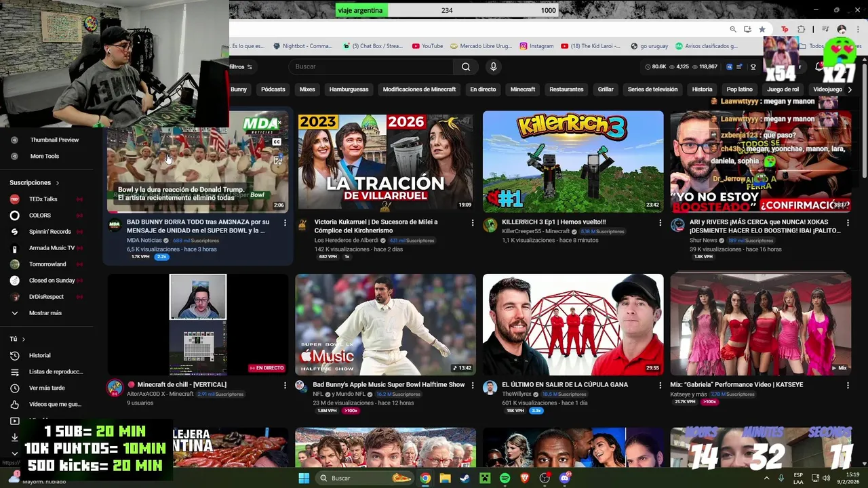
Task: Open Ver más tarde in sidebar
Action: click(46, 388)
